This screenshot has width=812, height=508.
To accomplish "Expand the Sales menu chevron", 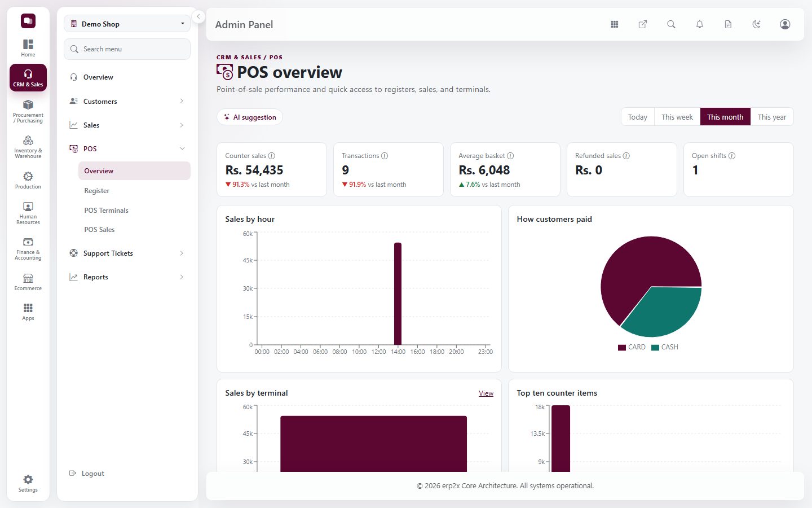I will [x=182, y=125].
